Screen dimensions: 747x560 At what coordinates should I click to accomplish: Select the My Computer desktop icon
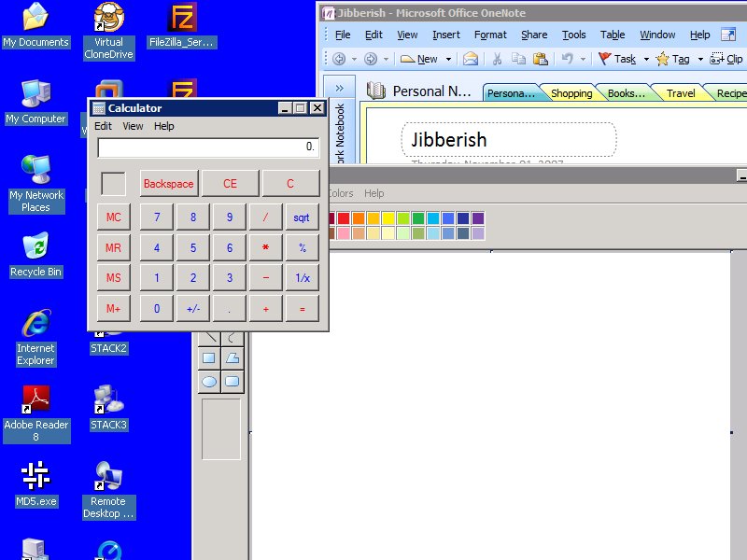(x=35, y=102)
